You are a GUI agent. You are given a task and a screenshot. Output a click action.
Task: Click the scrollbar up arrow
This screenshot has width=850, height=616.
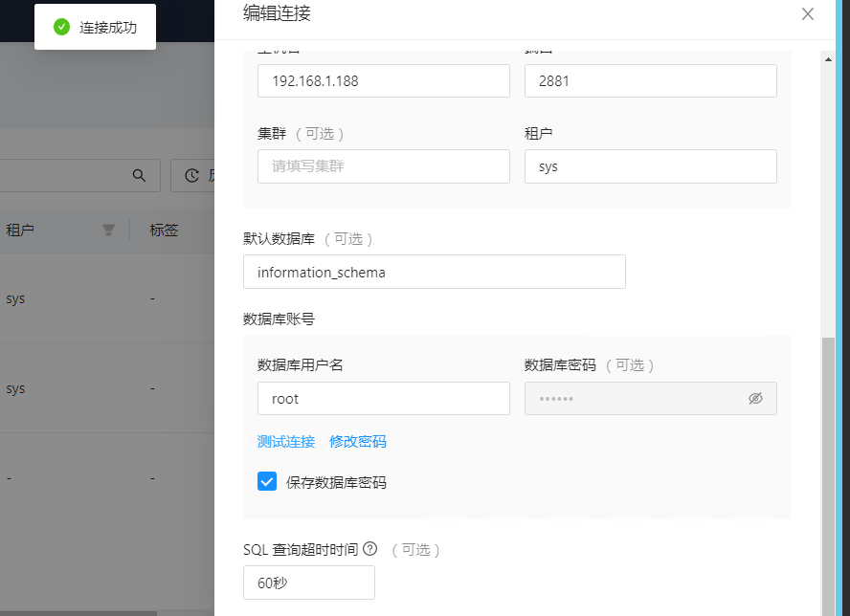click(x=829, y=59)
